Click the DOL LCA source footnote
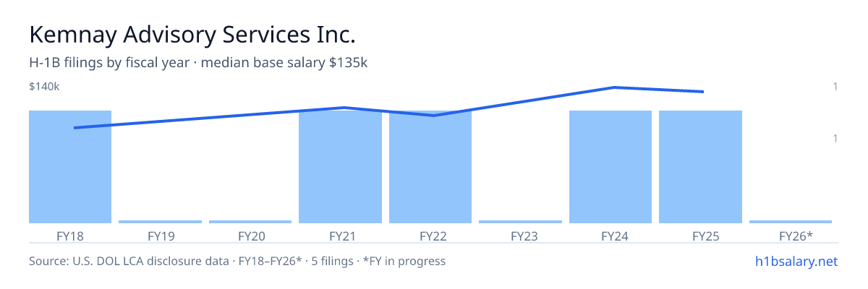 point(237,261)
